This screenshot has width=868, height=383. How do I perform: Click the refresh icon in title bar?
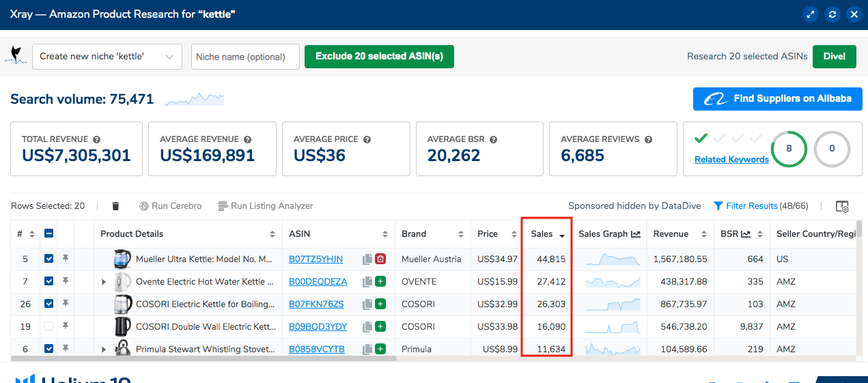832,14
